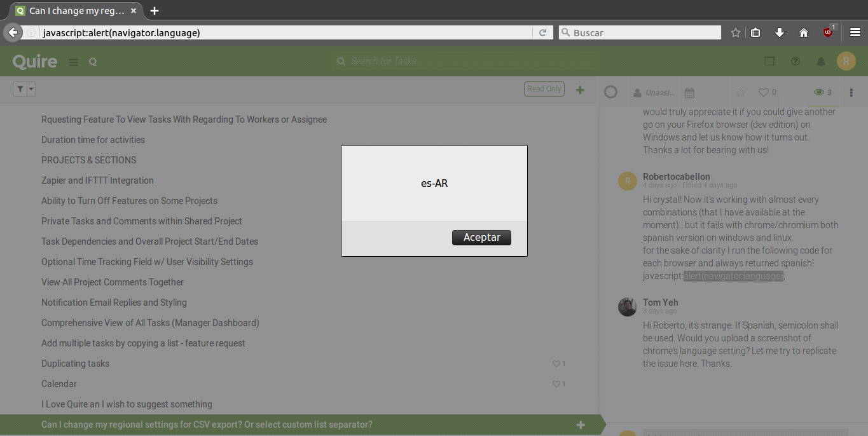Open the task panel more options dots
The width and height of the screenshot is (868, 436).
point(851,93)
